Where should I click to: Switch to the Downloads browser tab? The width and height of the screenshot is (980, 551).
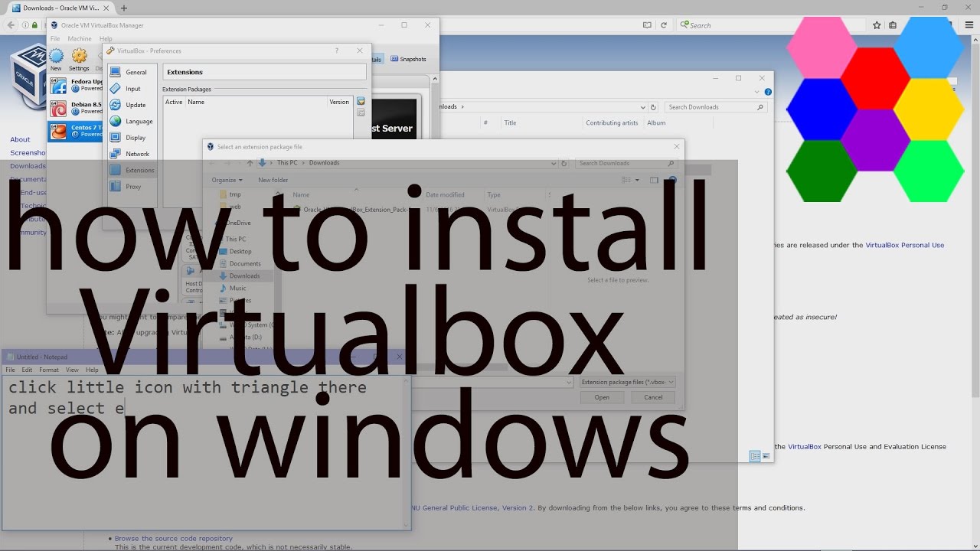(61, 8)
